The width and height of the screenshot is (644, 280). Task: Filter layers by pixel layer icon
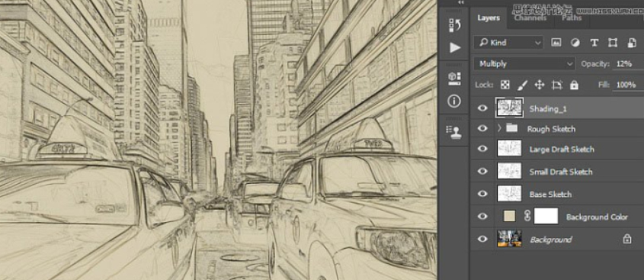click(x=556, y=43)
